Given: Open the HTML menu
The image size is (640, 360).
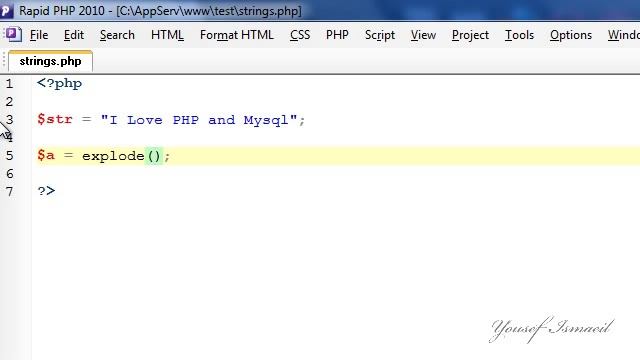Looking at the screenshot, I should coord(167,35).
